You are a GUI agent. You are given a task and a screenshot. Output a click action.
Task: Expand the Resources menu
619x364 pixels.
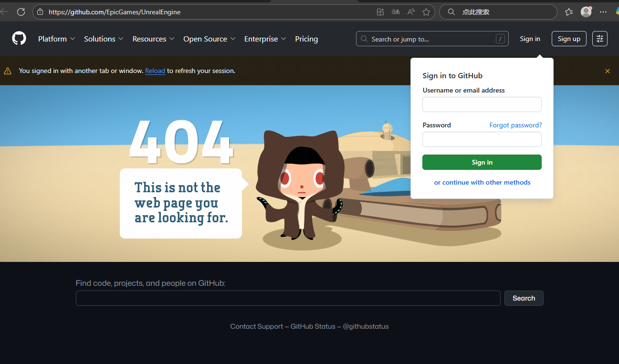[x=153, y=39]
